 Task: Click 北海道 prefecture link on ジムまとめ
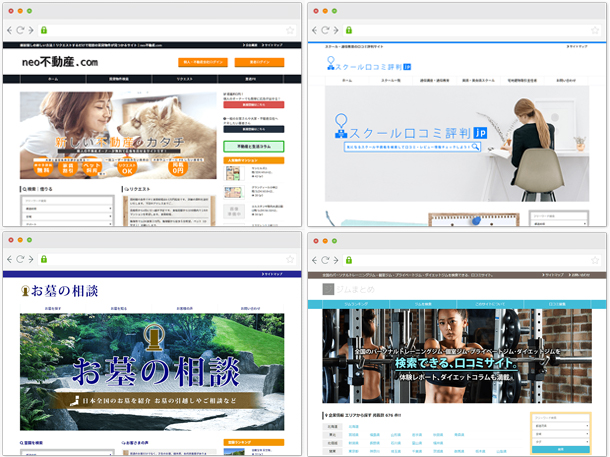[354, 427]
